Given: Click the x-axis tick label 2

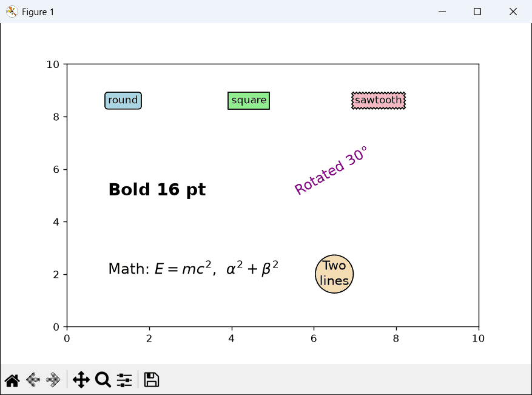Looking at the screenshot, I should [x=149, y=339].
